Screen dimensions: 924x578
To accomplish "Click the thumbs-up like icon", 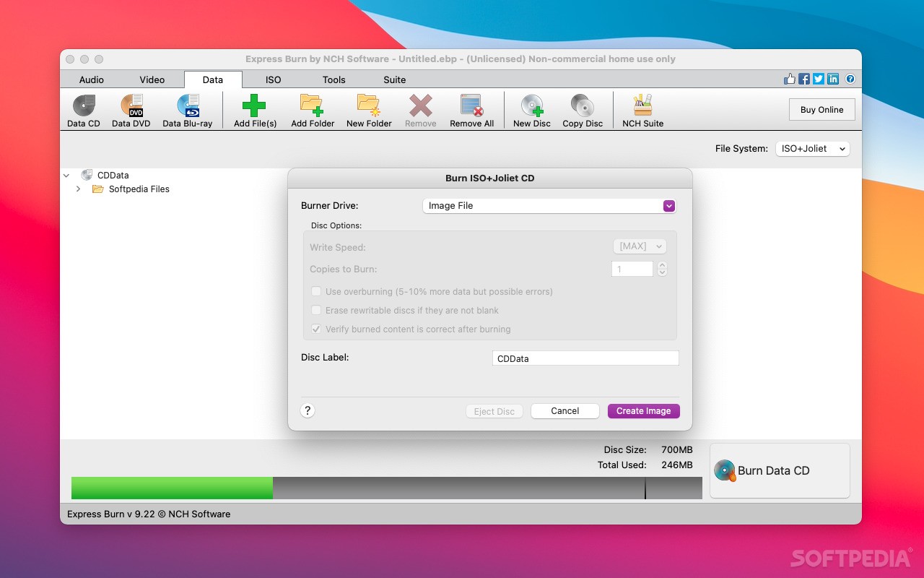I will (x=790, y=79).
